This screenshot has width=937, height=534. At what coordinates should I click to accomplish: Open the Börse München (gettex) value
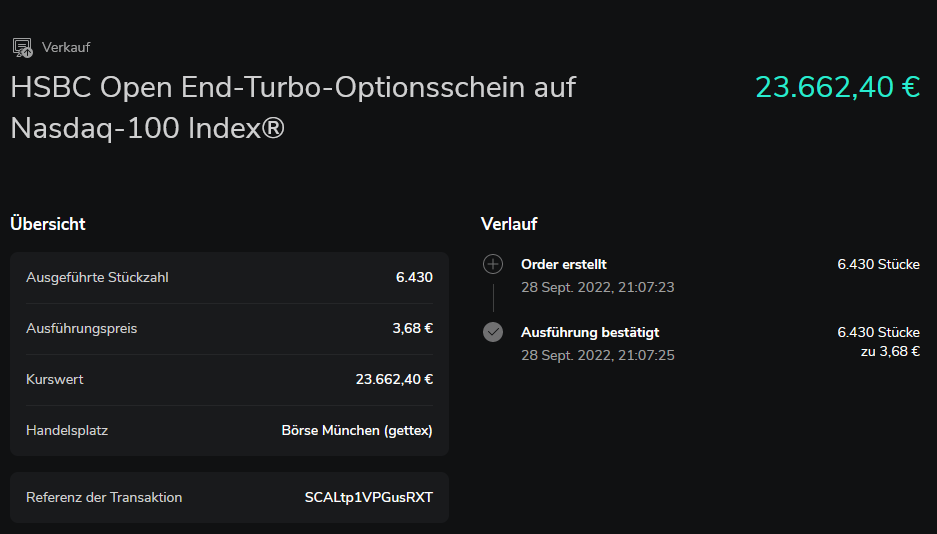[x=357, y=430]
